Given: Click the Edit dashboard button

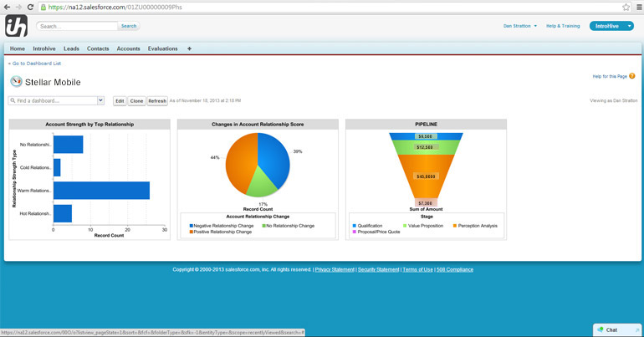Looking at the screenshot, I should click(x=120, y=101).
